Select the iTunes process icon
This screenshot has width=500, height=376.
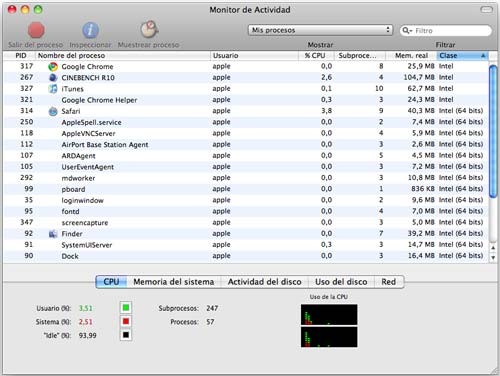(53, 89)
